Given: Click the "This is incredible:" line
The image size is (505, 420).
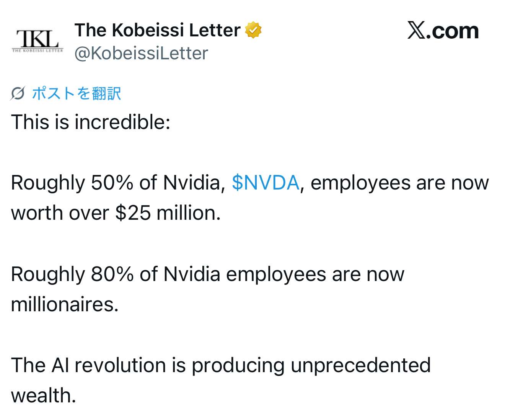Looking at the screenshot, I should (x=90, y=123).
